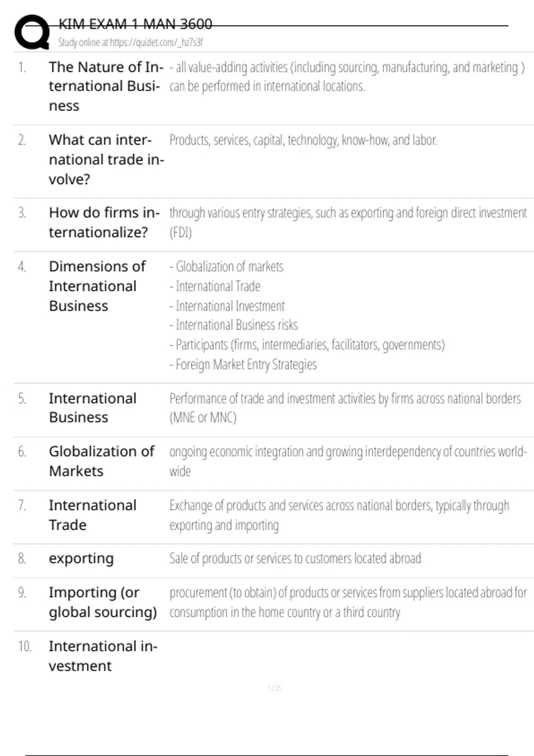Click the 'Importing (or global sourcing)' term
Screen dimensions: 534x756
[x=103, y=602]
